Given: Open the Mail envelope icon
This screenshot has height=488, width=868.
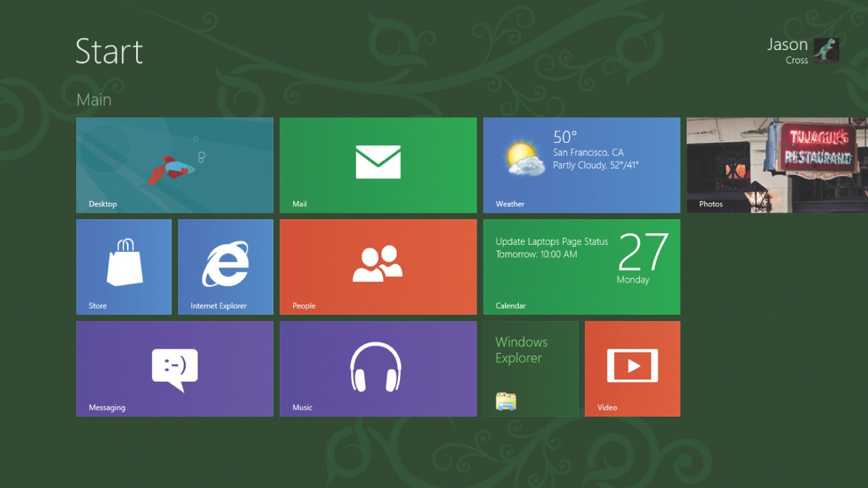Looking at the screenshot, I should [x=378, y=162].
